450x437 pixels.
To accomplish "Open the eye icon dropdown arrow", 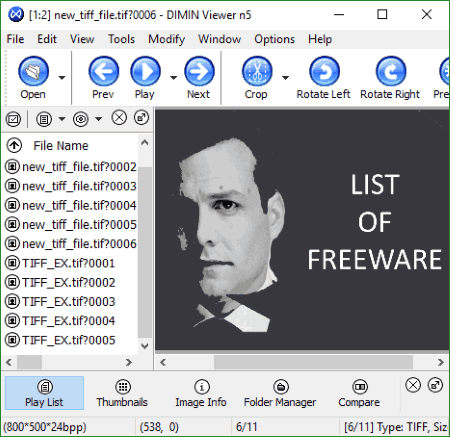I will (x=98, y=118).
